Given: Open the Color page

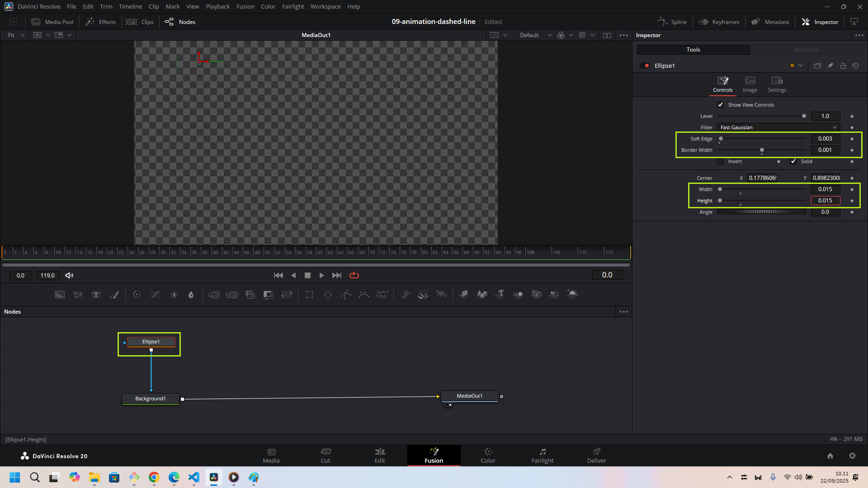Looking at the screenshot, I should pos(488,455).
